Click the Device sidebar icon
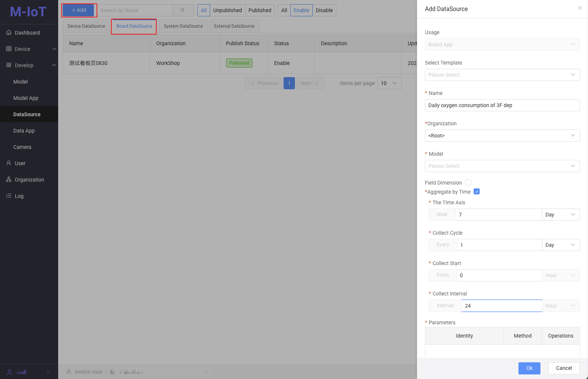Screen dimensions: 588x379 (x=9, y=49)
